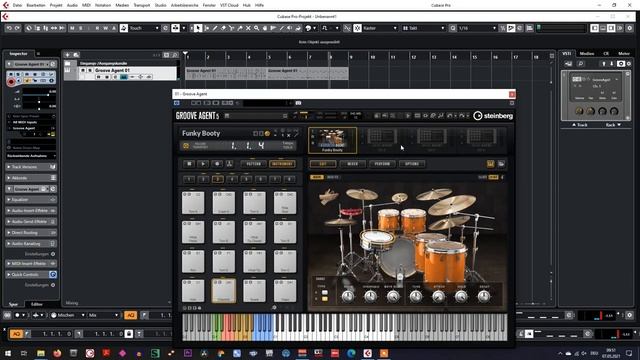The image size is (640, 360).
Task: Click the INSTRUMENT button in Groove Agent
Action: click(x=282, y=164)
